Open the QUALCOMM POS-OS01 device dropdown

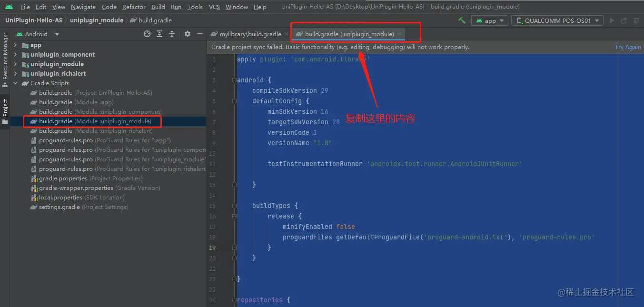point(557,20)
